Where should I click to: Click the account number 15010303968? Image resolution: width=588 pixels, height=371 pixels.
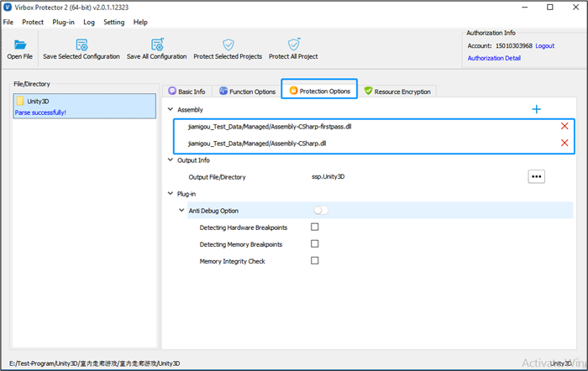pyautogui.click(x=514, y=45)
